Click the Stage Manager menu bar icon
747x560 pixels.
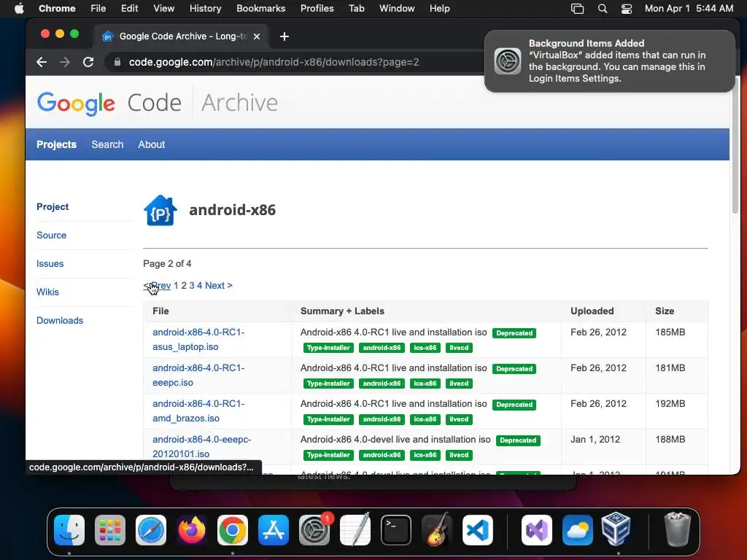[578, 8]
